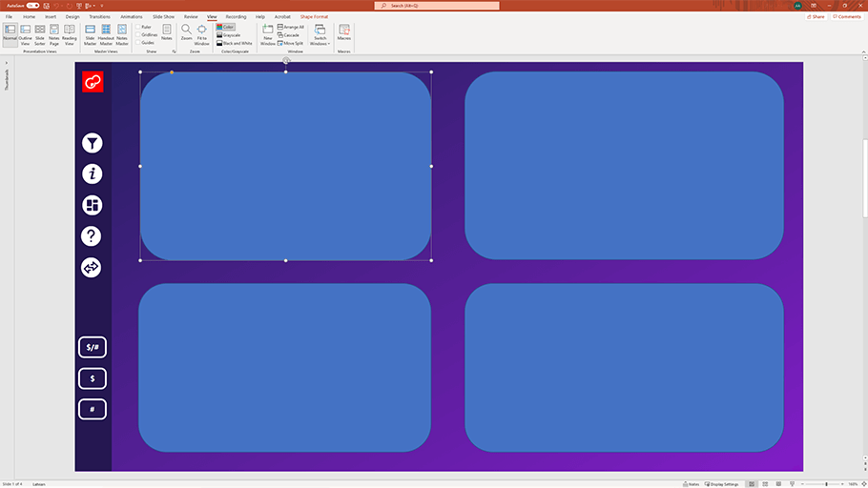The image size is (868, 488).
Task: Open the Show group dialog launcher
Action: coord(174,51)
